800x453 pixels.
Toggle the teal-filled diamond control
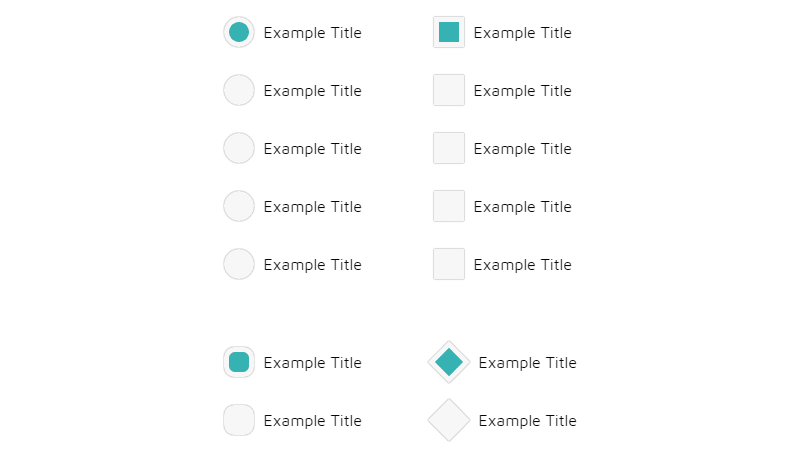(449, 362)
